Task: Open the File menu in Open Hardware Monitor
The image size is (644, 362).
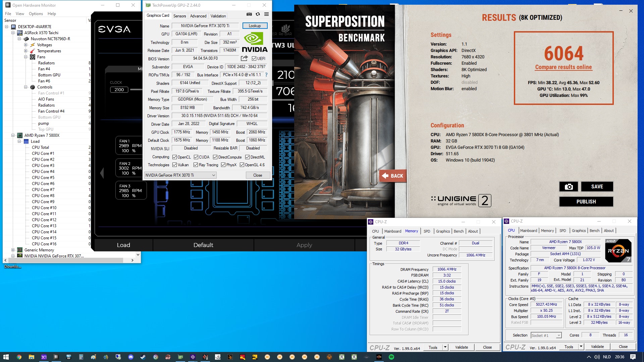Action: tap(8, 14)
